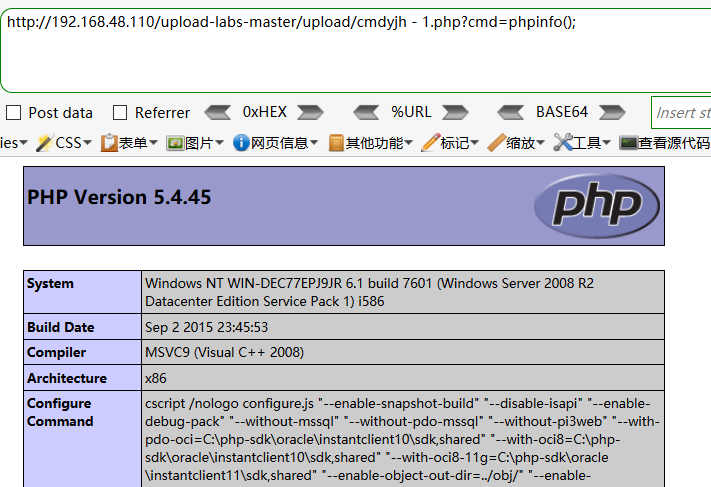Screen dimensions: 711x487
Task: Click the Build Date row label
Action: [x=61, y=327]
